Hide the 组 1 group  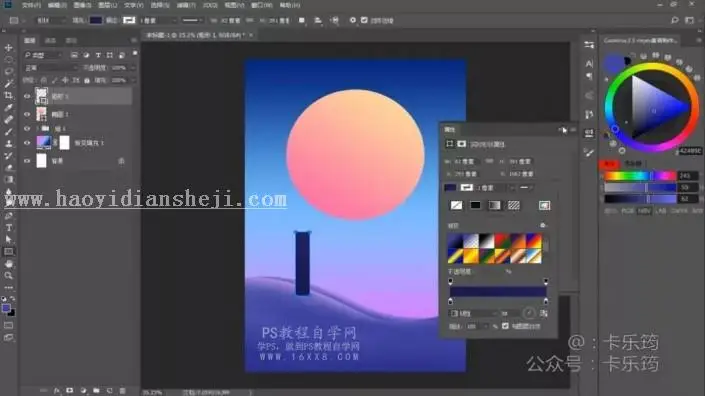coord(27,129)
